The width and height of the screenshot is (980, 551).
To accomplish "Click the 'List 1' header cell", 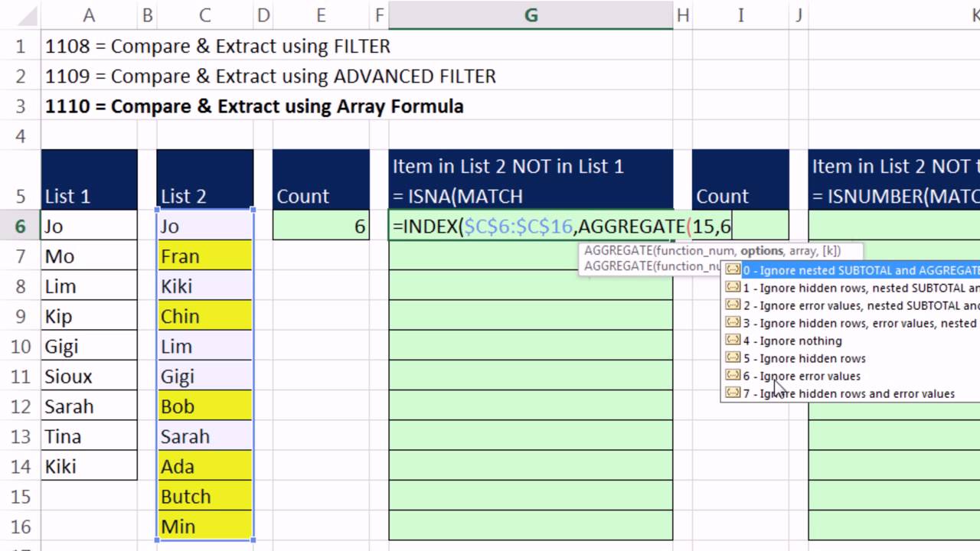I will (89, 181).
